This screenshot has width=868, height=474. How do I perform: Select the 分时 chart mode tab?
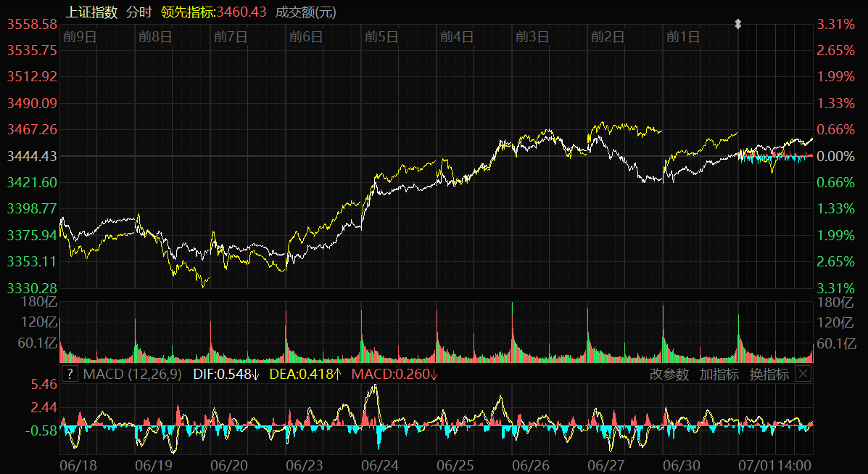coord(139,12)
